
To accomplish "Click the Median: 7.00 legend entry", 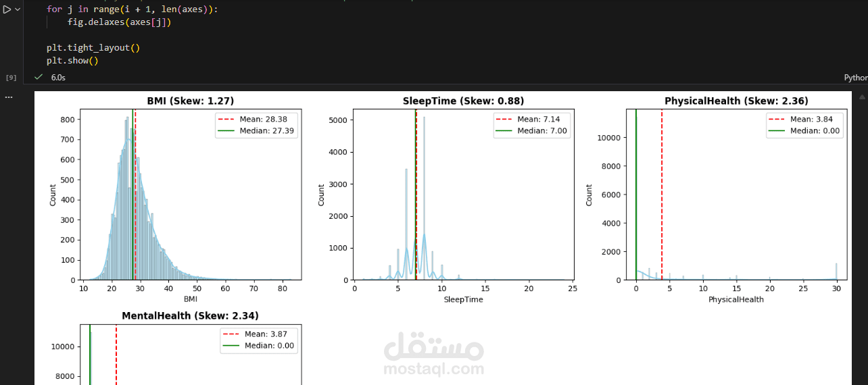I will (531, 130).
